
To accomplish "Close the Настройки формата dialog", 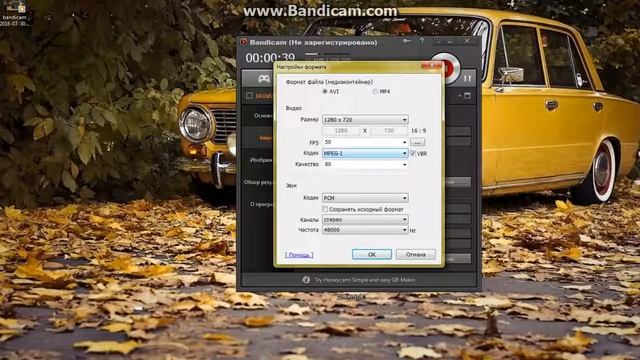I will (x=431, y=65).
